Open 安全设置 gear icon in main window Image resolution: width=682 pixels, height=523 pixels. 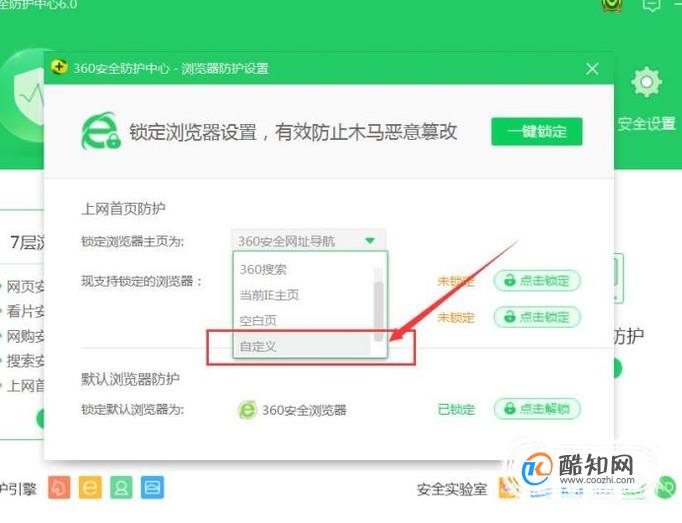click(x=646, y=82)
